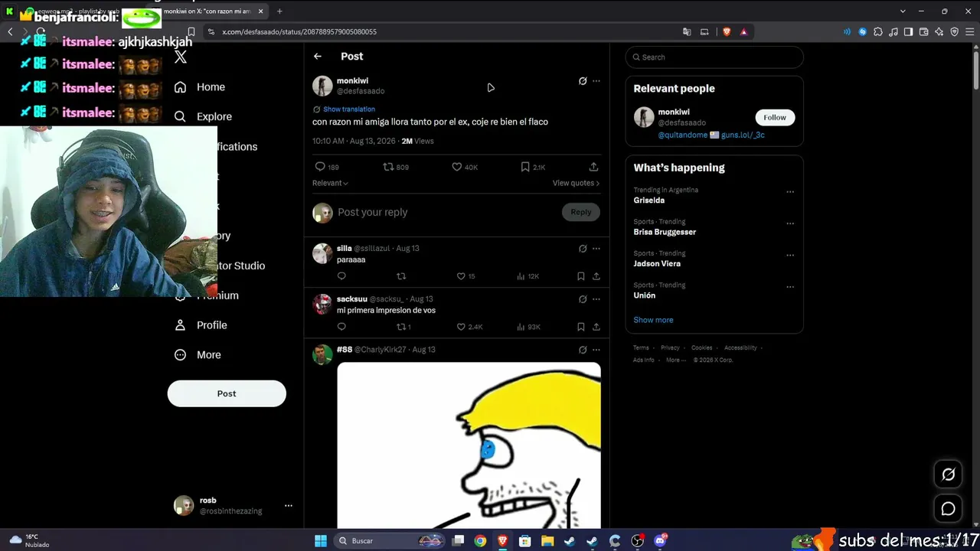Go to Home in the X sidebar
This screenshot has width=980, height=551.
(200, 87)
